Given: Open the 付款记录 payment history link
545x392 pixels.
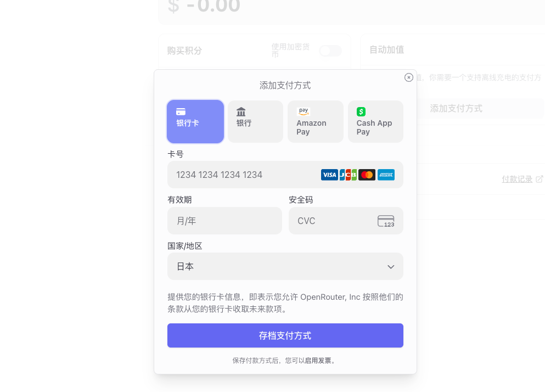Looking at the screenshot, I should point(516,179).
